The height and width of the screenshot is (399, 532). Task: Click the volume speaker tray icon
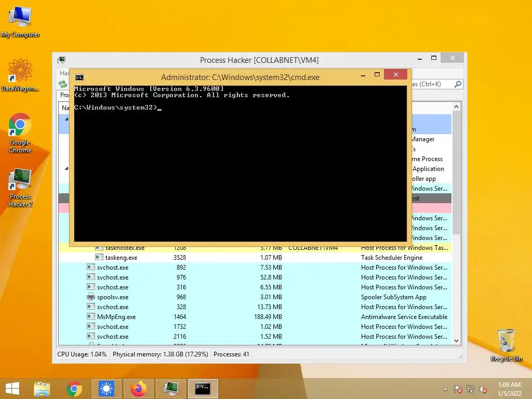point(483,389)
